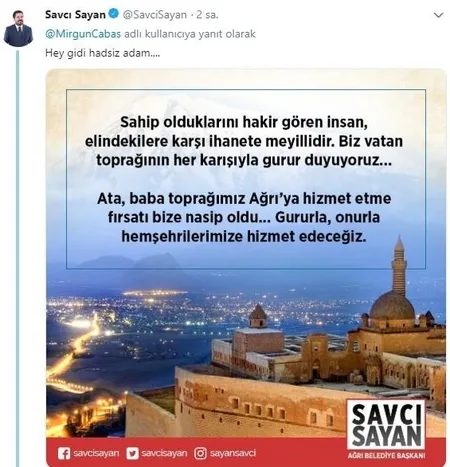Click the blue verified badge next to Savcı Sayan
This screenshot has height=467, width=450.
[x=114, y=14]
